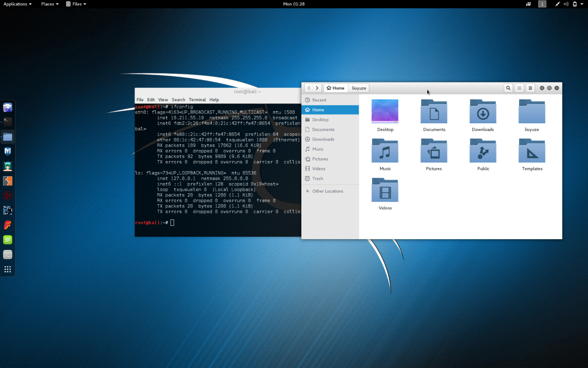Open the Public folder icon

(x=483, y=151)
